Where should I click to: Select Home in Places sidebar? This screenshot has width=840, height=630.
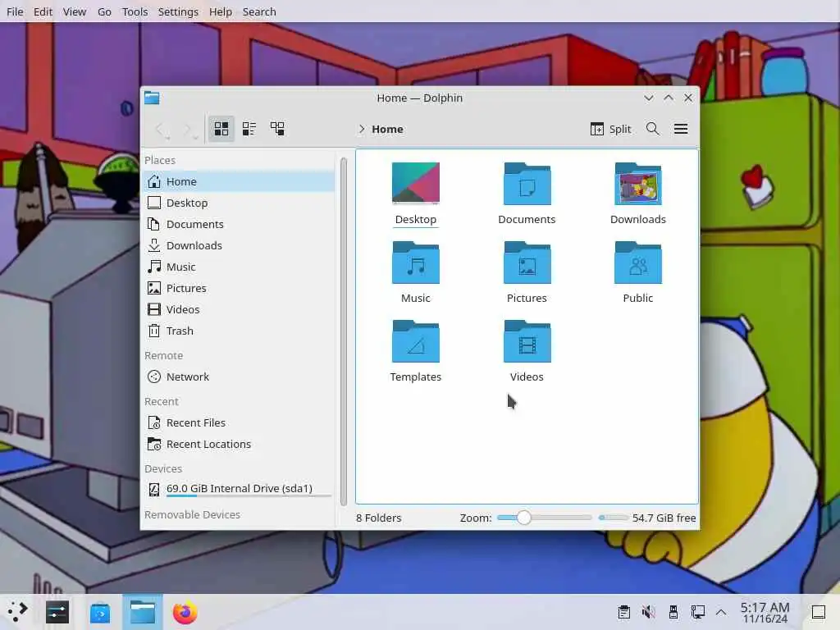point(239,181)
